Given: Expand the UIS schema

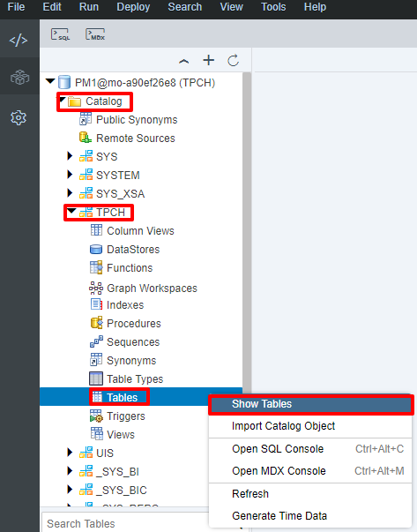Looking at the screenshot, I should coord(70,453).
